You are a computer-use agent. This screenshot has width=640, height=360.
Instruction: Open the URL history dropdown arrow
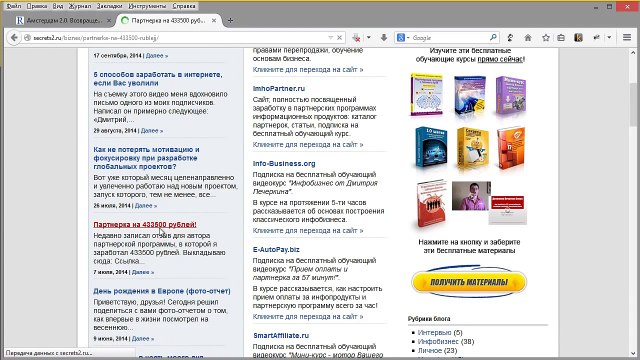pos(331,38)
